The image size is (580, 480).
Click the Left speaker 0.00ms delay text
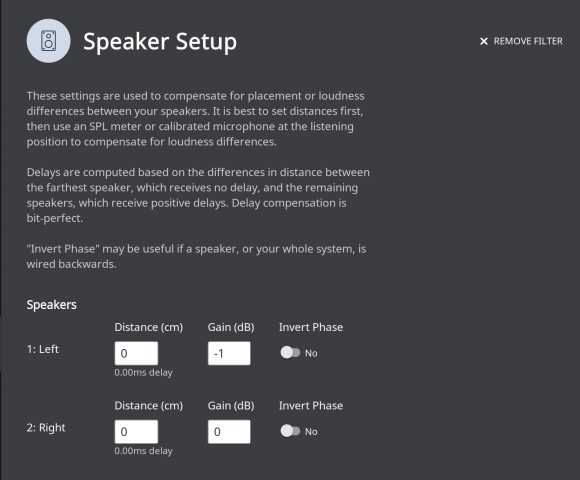[144, 372]
